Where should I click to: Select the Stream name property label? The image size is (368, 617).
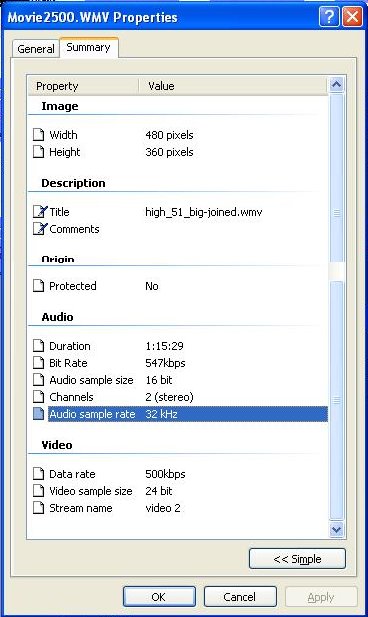click(x=81, y=508)
